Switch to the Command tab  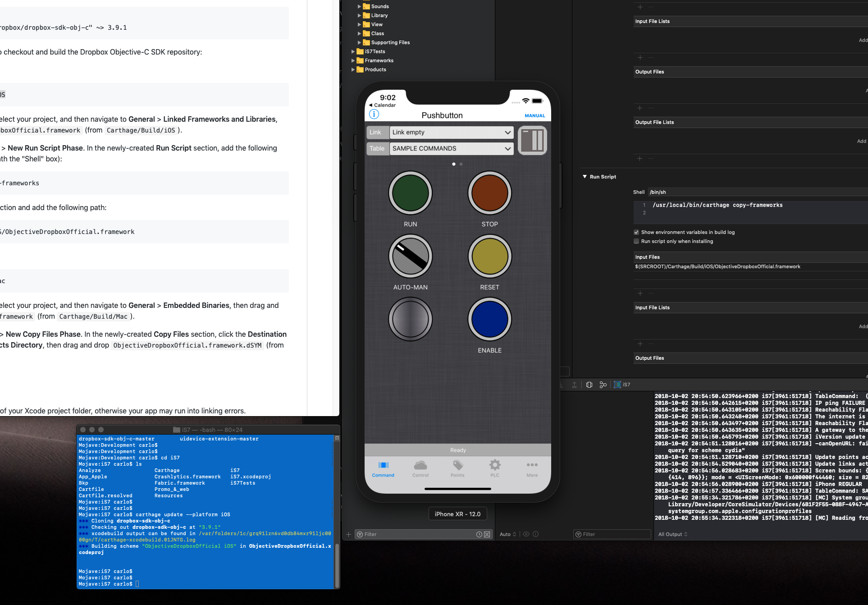[x=383, y=469]
